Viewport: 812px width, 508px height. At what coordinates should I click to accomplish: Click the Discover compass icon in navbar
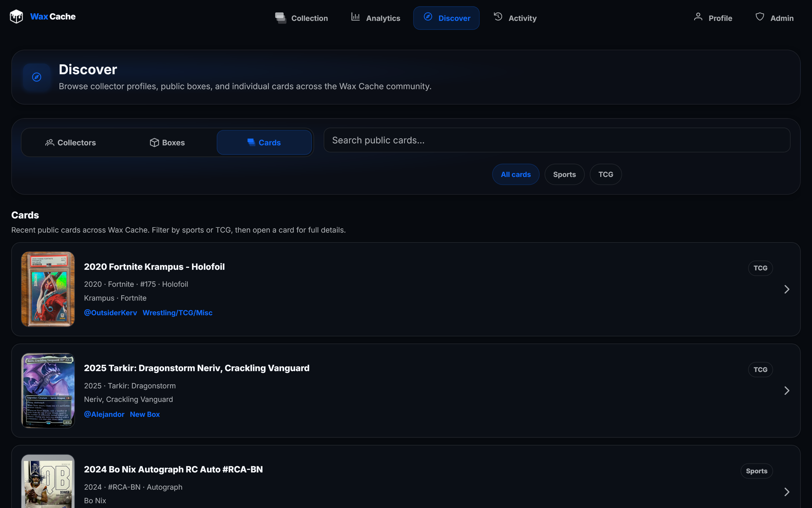(428, 17)
